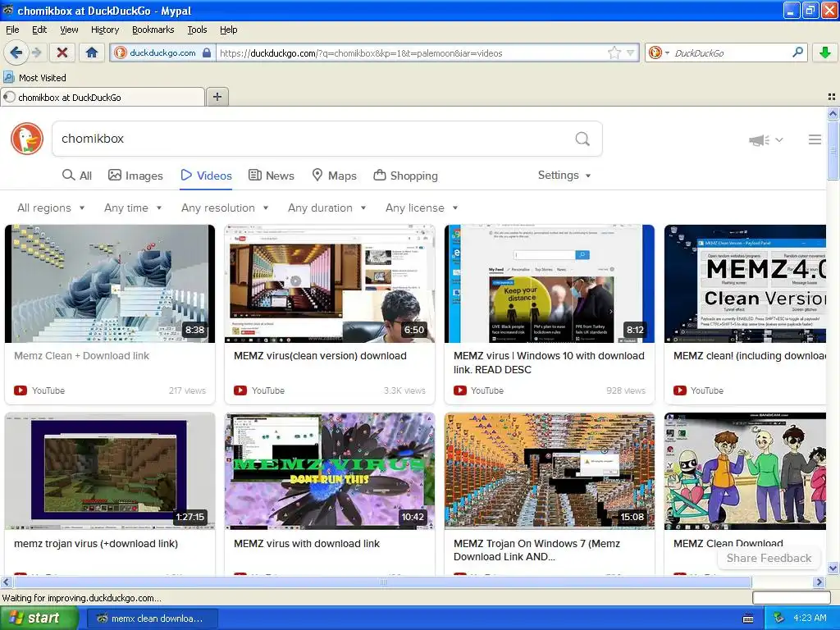Switch to the Shopping results tab
Image resolution: width=840 pixels, height=630 pixels.
(405, 176)
